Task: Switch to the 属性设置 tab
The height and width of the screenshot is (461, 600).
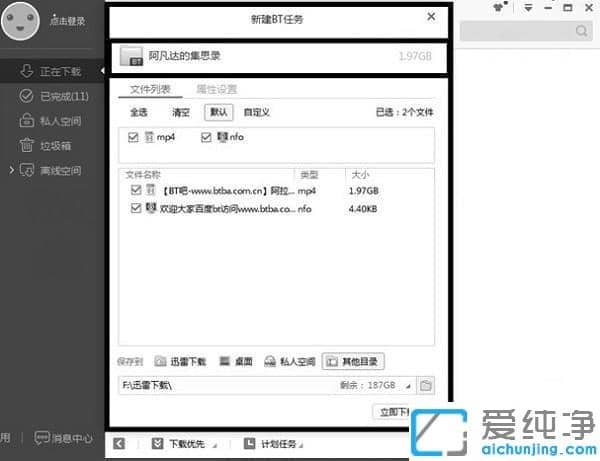Action: [x=217, y=90]
